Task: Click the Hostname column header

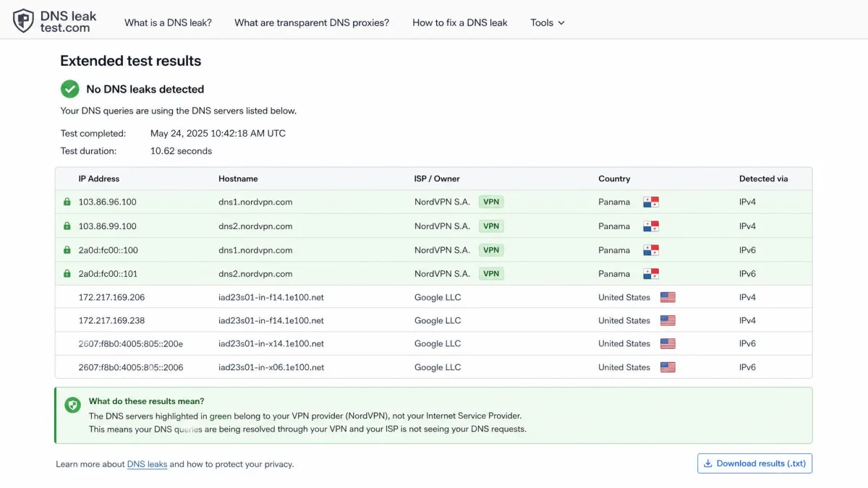Action: coord(238,179)
